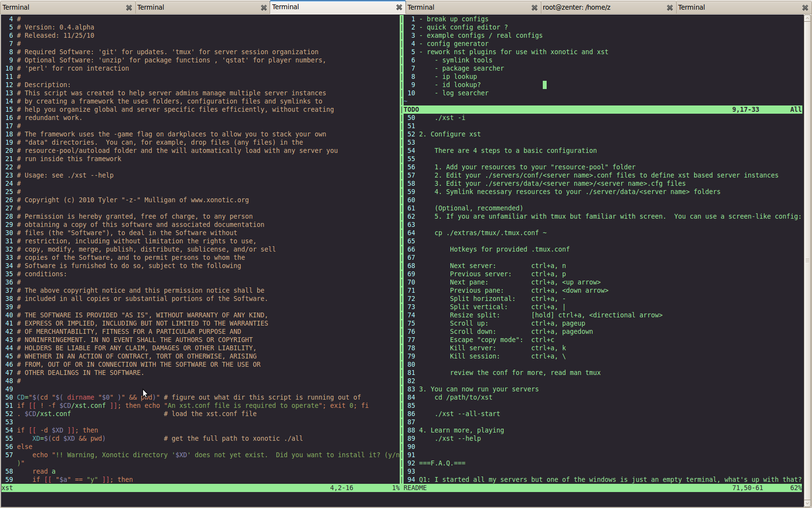Close the fourth Terminal tab

pyautogui.click(x=535, y=8)
